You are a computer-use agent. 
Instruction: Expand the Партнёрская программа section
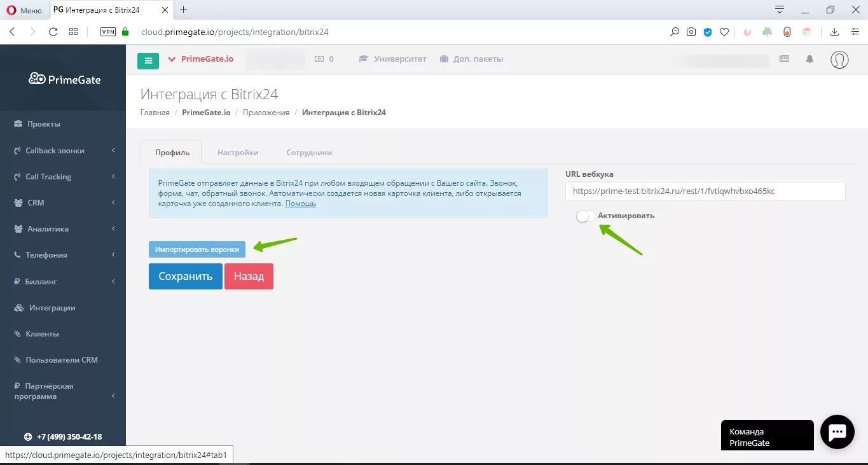point(63,391)
